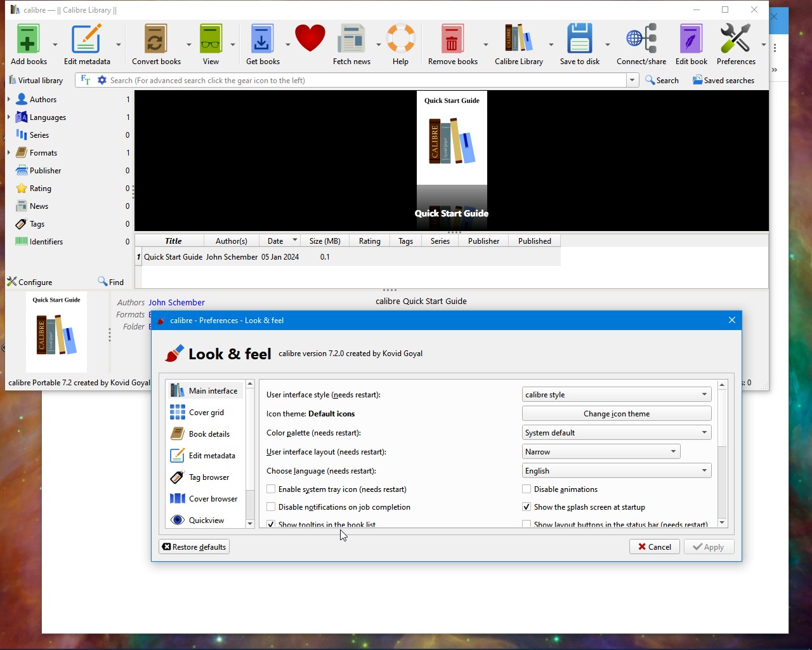812x650 pixels.
Task: Toggle full text search icon in search bar
Action: (86, 81)
